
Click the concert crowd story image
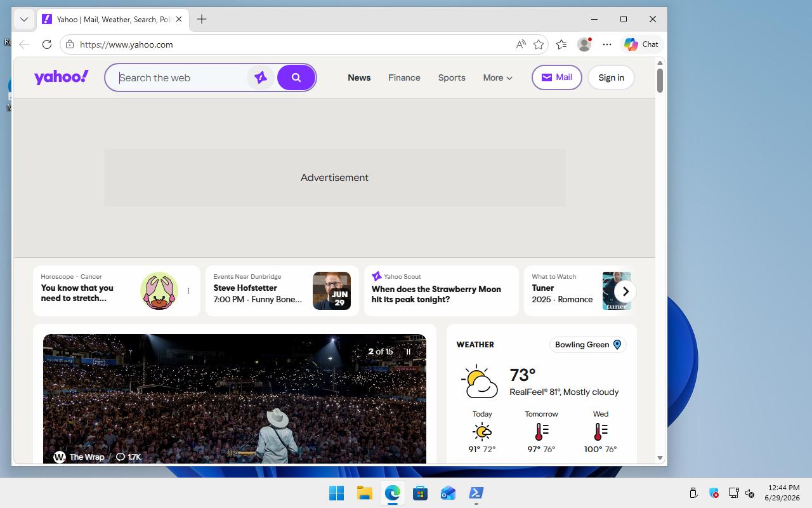click(x=235, y=399)
